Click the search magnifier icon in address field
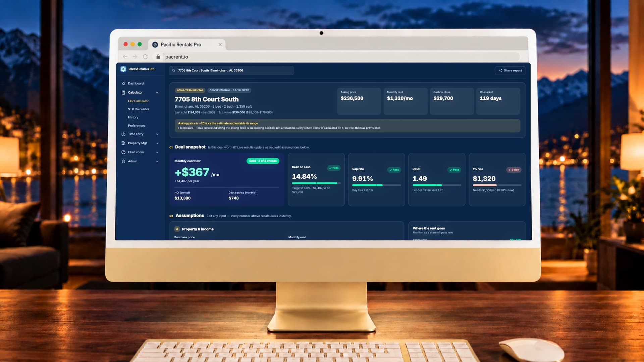Image resolution: width=644 pixels, height=362 pixels. tap(174, 70)
